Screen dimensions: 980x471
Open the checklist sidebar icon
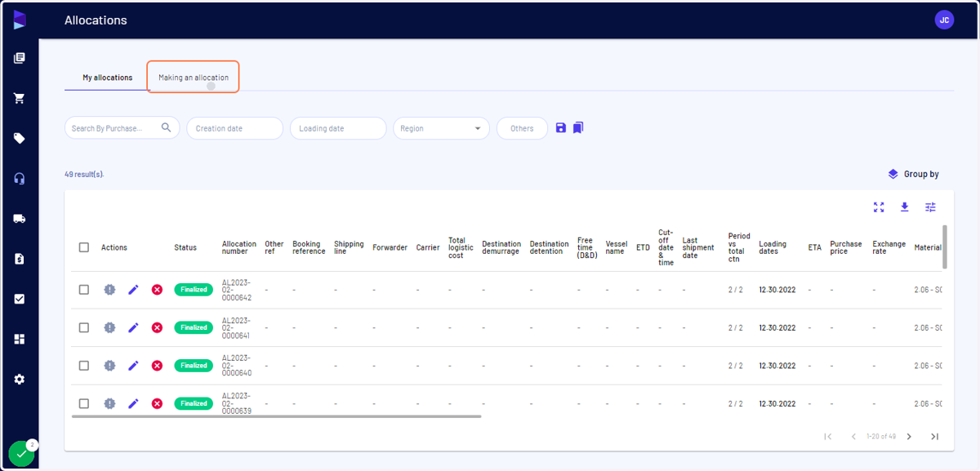coord(20,299)
